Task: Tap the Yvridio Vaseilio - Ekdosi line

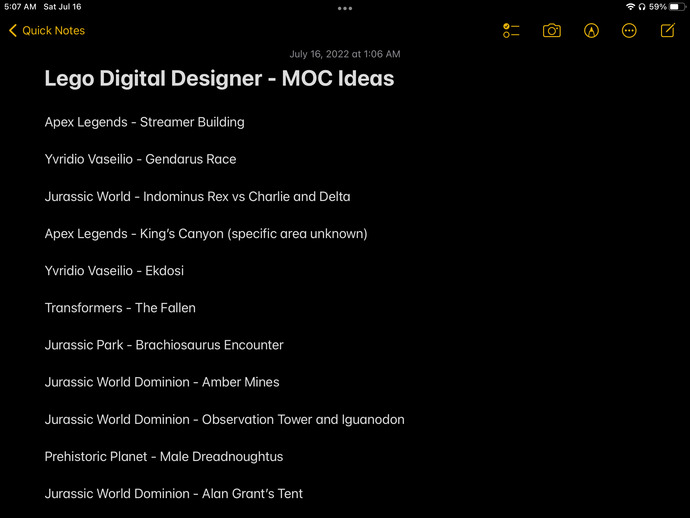Action: 114,271
